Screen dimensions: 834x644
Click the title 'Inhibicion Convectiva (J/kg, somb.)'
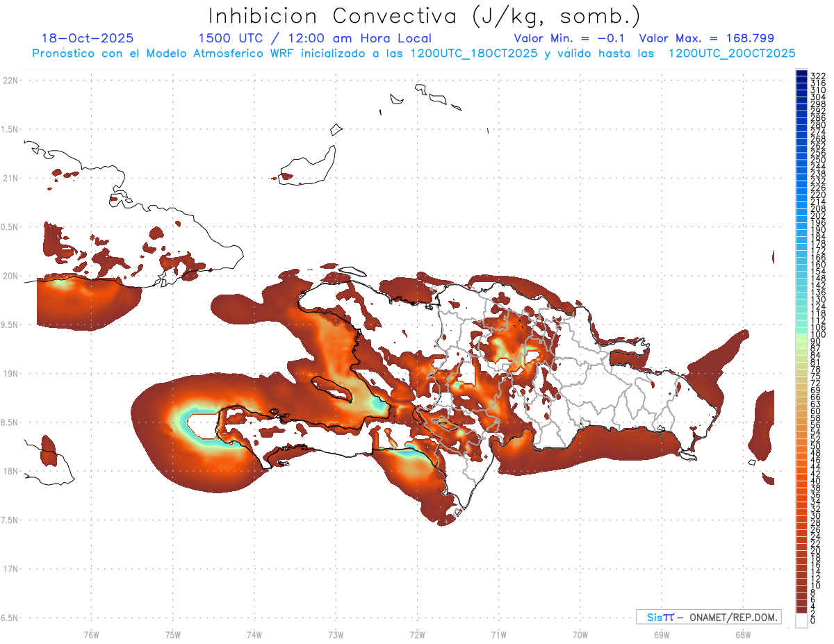coord(425,17)
